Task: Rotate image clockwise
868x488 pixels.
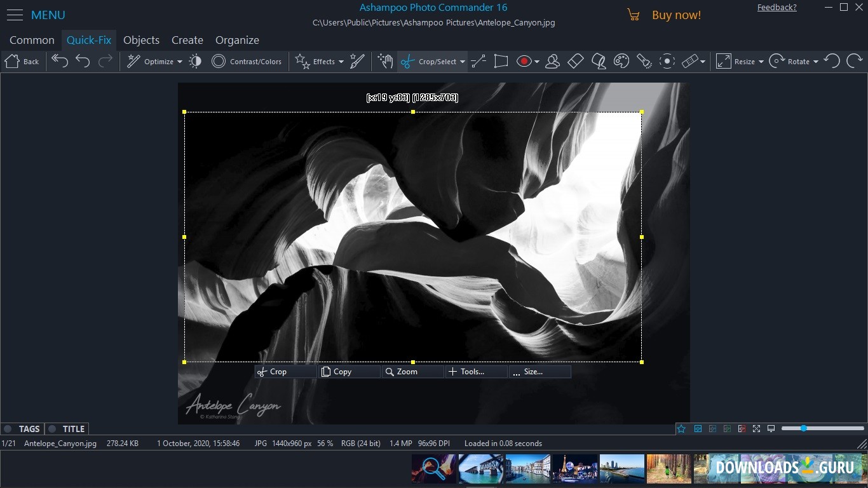Action: (855, 61)
